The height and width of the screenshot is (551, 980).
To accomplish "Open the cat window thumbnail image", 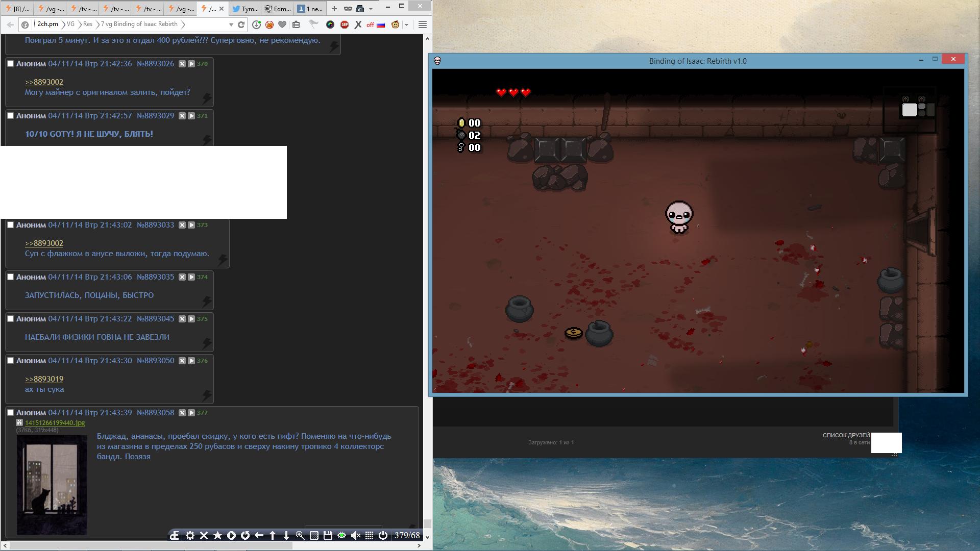I will tap(52, 485).
